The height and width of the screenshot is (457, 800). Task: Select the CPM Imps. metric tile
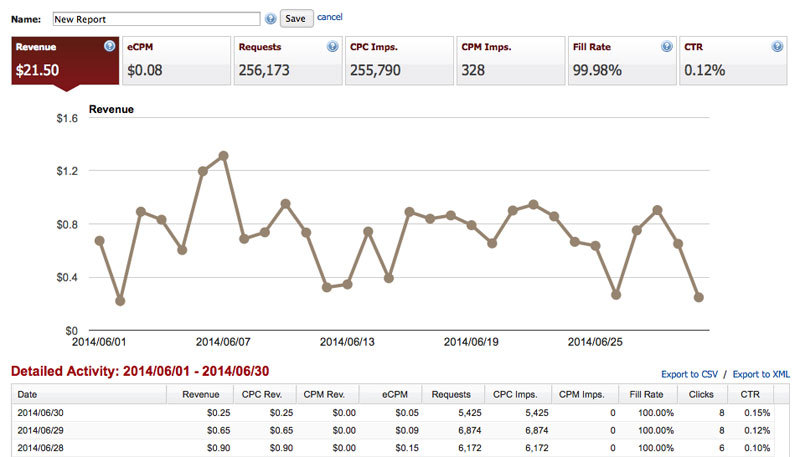(511, 60)
